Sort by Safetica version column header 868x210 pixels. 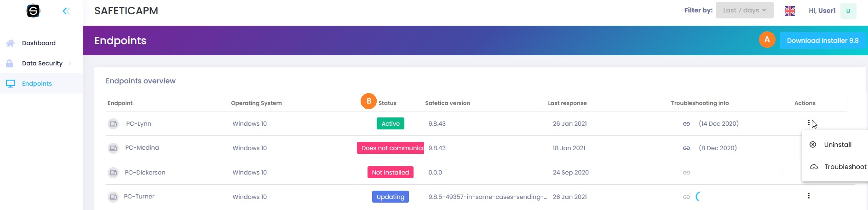point(448,103)
